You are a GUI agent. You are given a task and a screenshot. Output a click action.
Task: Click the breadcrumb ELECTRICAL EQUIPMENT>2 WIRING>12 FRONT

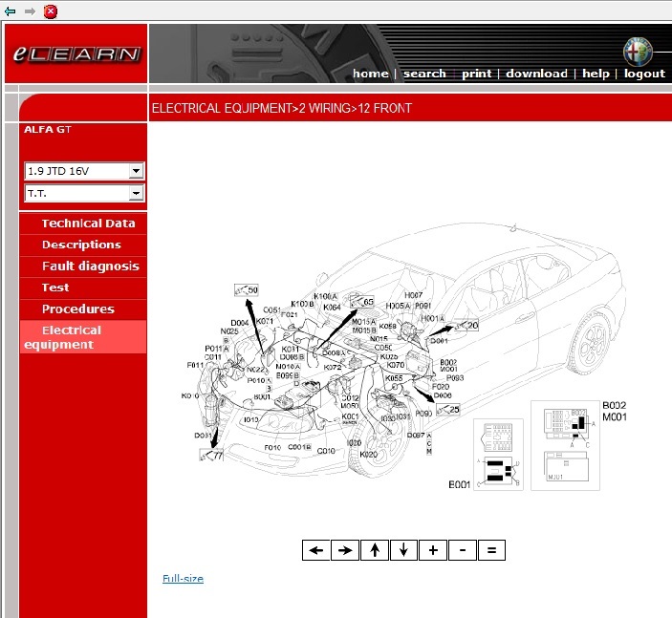click(282, 108)
